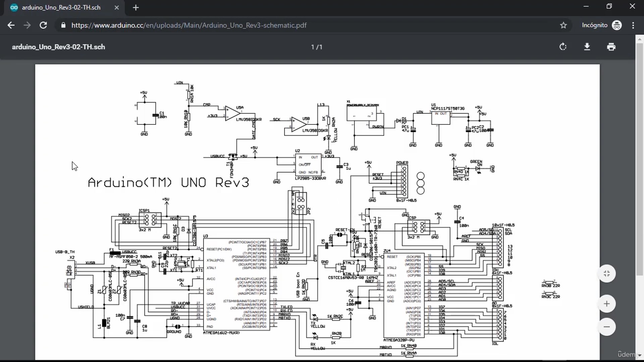Click the U5B op-amp label

(x=306, y=119)
